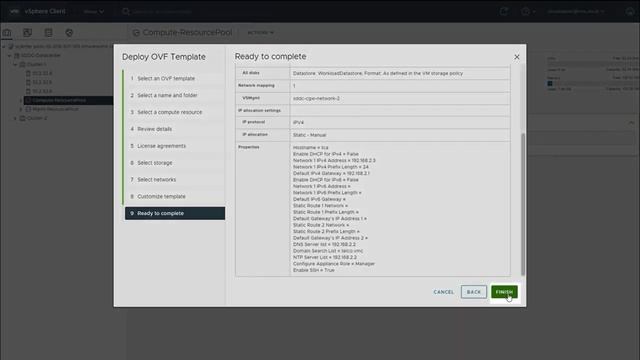Image resolution: width=640 pixels, height=360 pixels.
Task: Click the BACK button
Action: click(x=473, y=292)
